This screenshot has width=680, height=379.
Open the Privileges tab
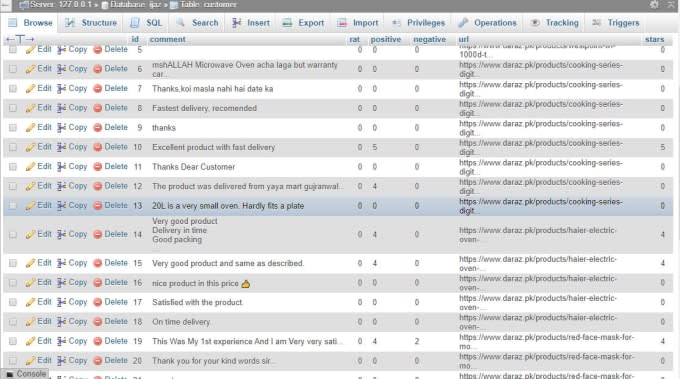tap(418, 23)
